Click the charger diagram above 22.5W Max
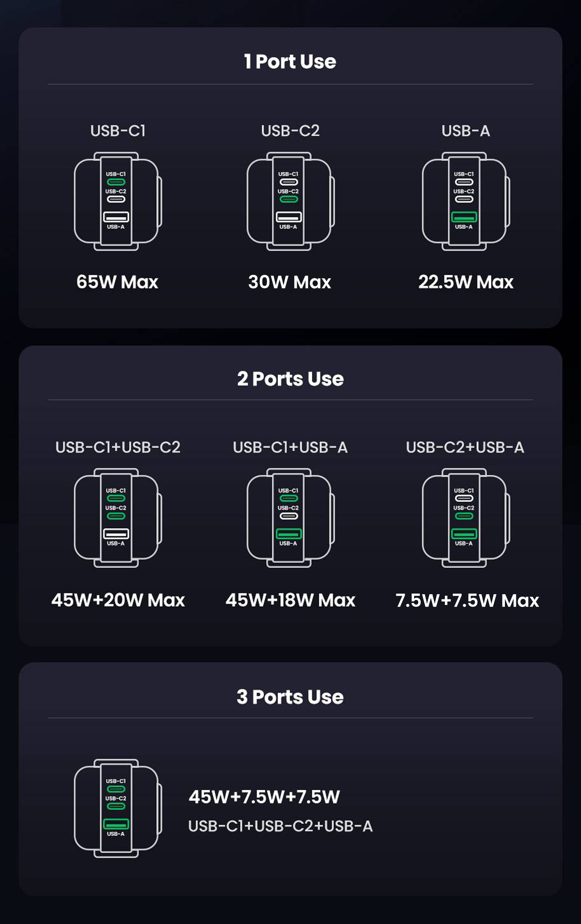 coord(465,202)
